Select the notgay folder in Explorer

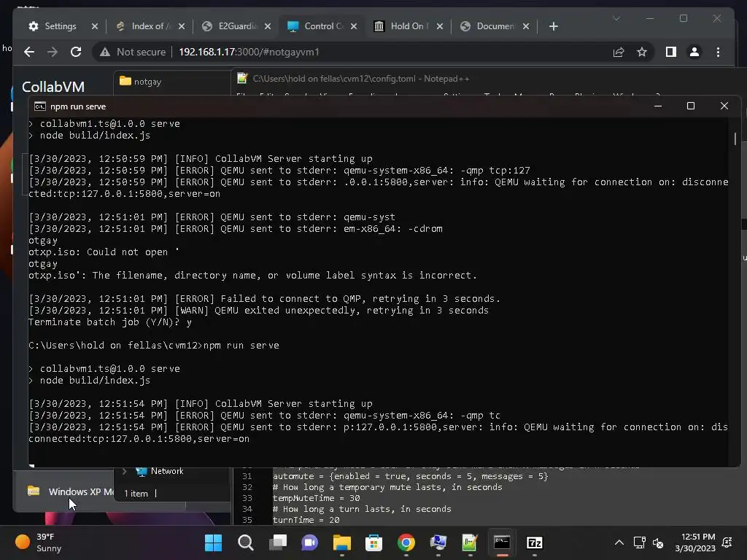[x=141, y=82]
